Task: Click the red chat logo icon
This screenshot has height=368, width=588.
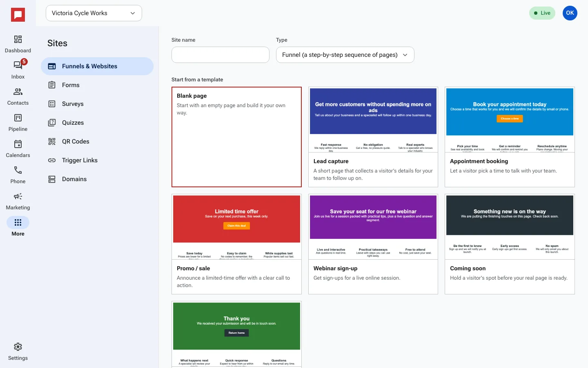Action: 18,15
